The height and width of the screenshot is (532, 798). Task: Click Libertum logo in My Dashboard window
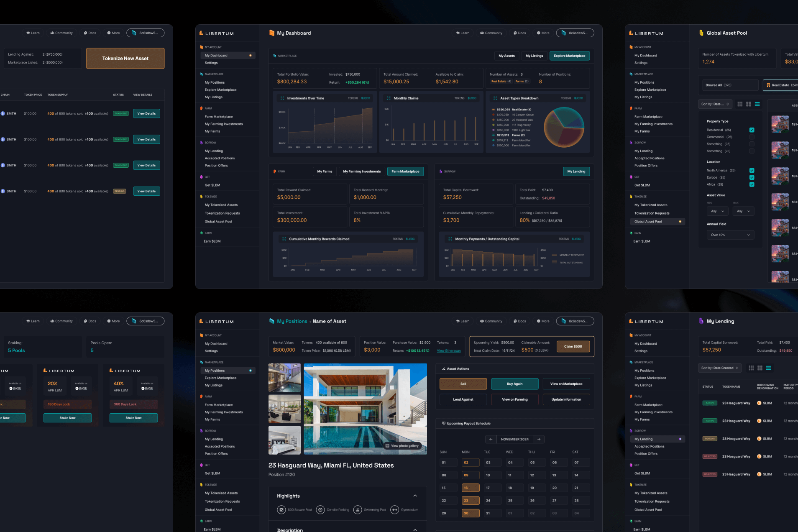pyautogui.click(x=216, y=33)
